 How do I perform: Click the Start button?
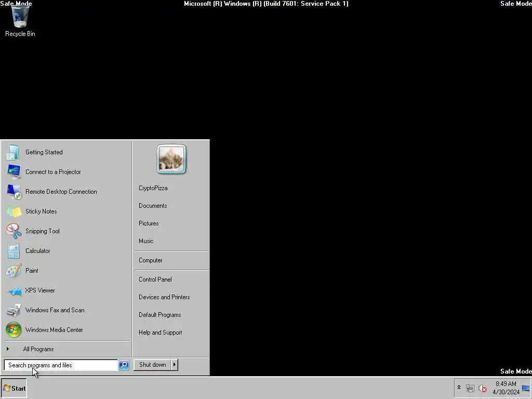pyautogui.click(x=14, y=388)
